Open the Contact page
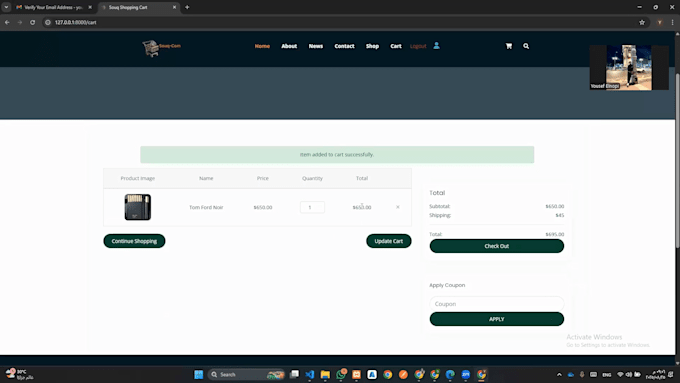Screen dimensions: 680x383 click(x=344, y=46)
